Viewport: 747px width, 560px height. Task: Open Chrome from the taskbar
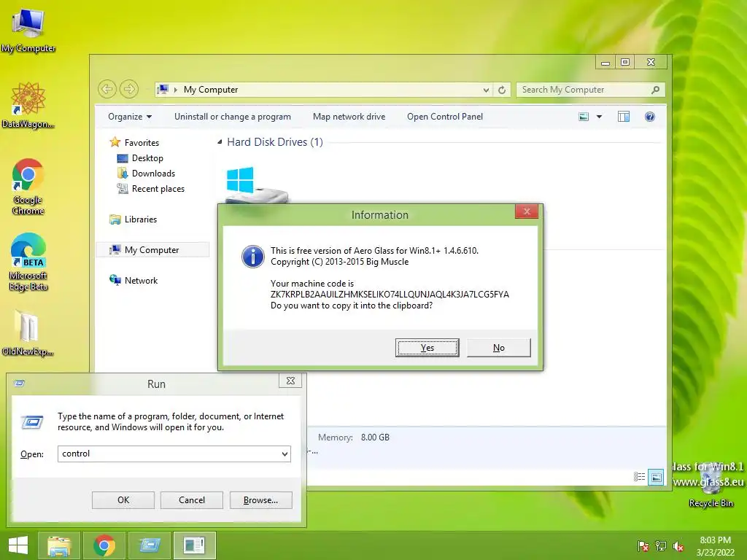(104, 545)
